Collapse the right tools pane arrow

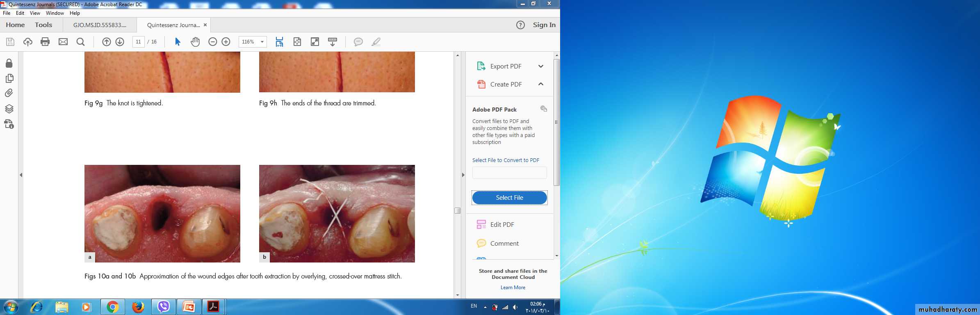coord(463,175)
